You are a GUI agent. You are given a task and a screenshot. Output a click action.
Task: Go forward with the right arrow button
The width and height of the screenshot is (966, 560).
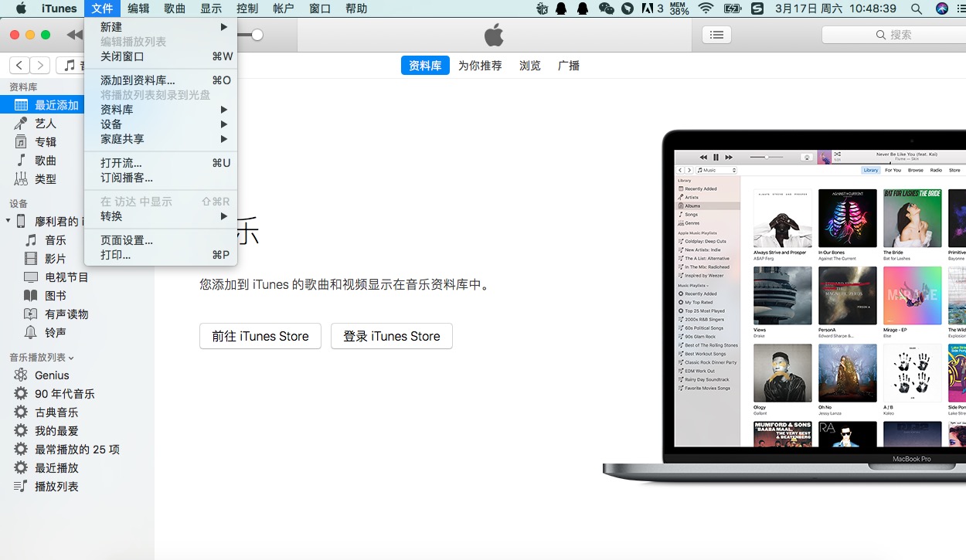click(39, 66)
